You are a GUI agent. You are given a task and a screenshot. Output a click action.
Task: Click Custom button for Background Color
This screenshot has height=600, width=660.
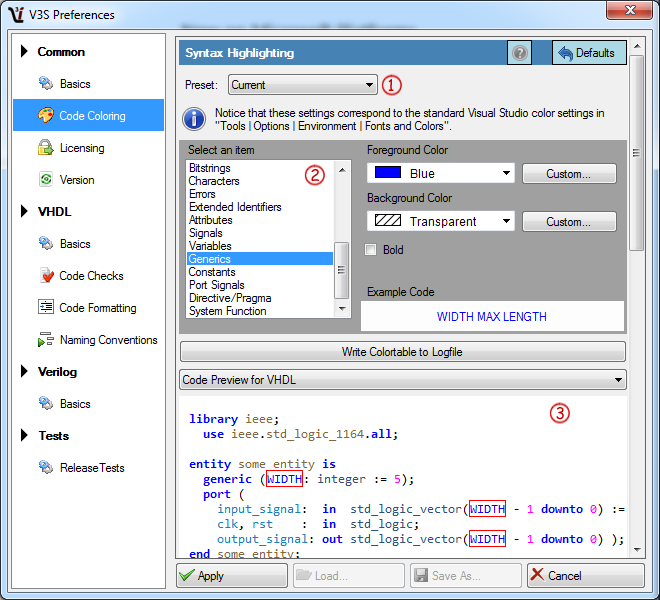coord(569,221)
